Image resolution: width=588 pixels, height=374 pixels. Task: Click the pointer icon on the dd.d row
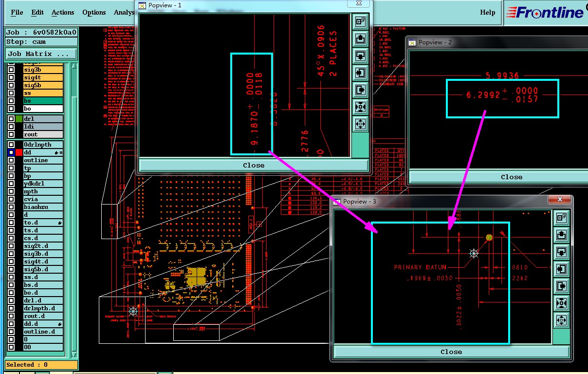click(x=60, y=324)
